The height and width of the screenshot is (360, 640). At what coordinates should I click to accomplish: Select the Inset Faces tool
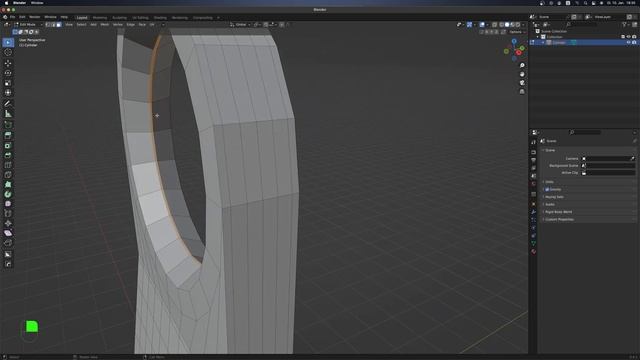pyautogui.click(x=8, y=146)
